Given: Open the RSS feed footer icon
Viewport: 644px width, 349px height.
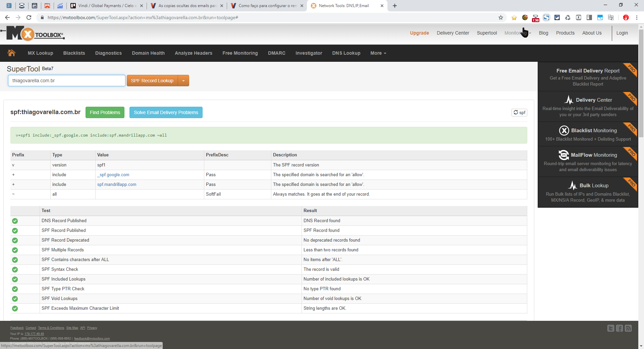Looking at the screenshot, I should click(628, 328).
